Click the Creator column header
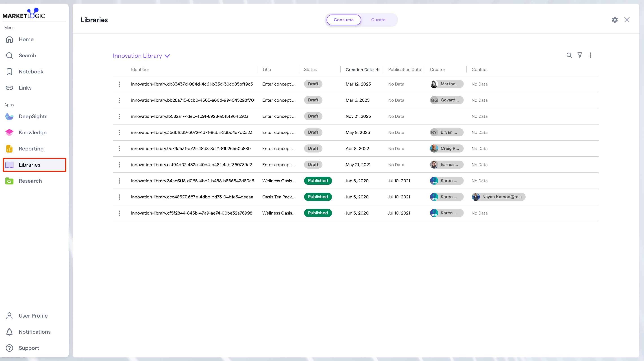This screenshot has width=644, height=361. pos(437,69)
